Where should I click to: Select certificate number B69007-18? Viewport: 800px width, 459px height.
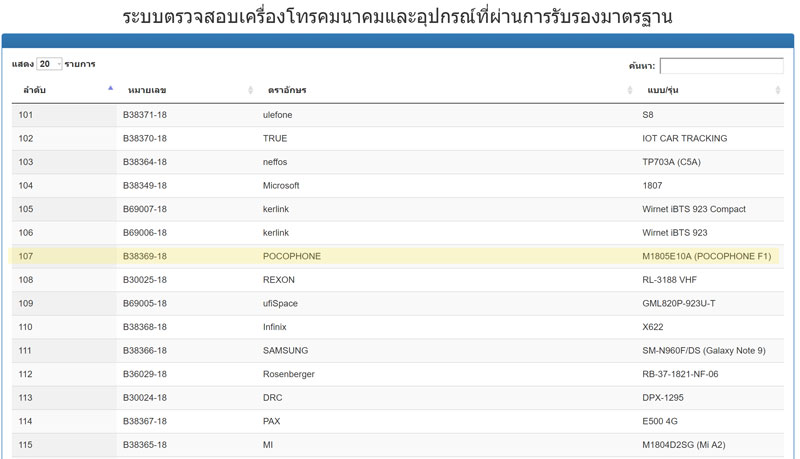(145, 209)
